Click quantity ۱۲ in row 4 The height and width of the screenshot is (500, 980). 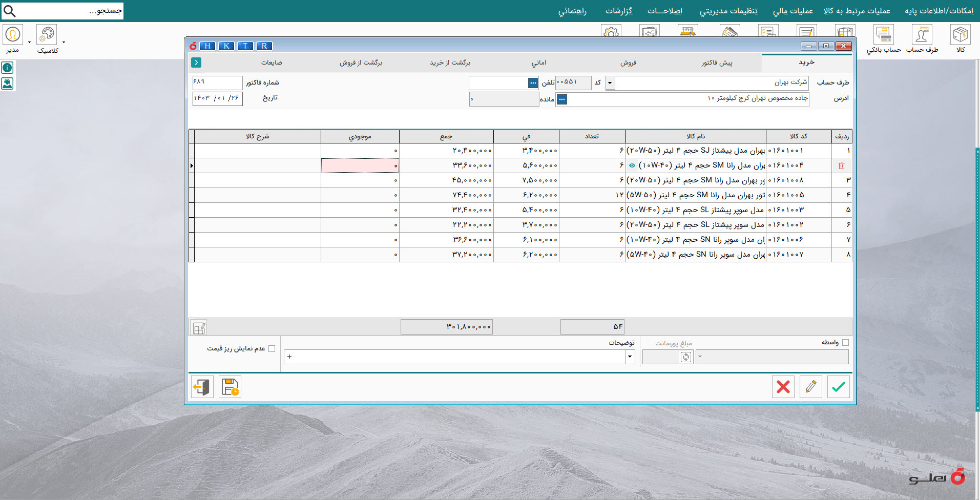pyautogui.click(x=592, y=195)
